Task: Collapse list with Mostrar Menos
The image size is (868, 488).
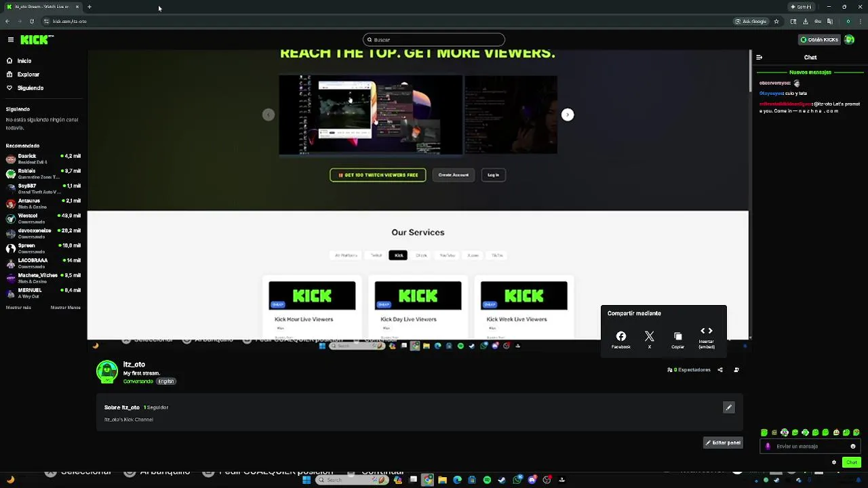Action: pos(66,308)
